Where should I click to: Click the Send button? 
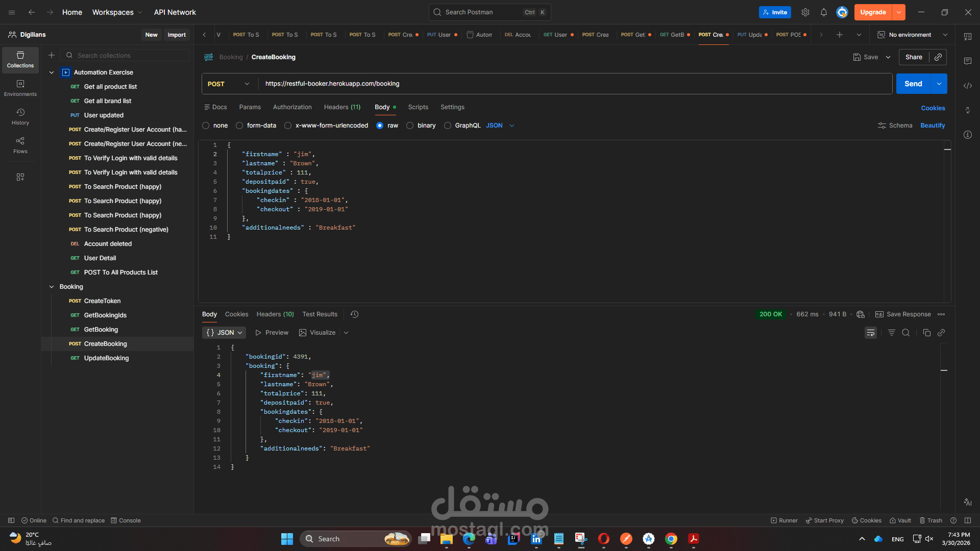pyautogui.click(x=913, y=83)
